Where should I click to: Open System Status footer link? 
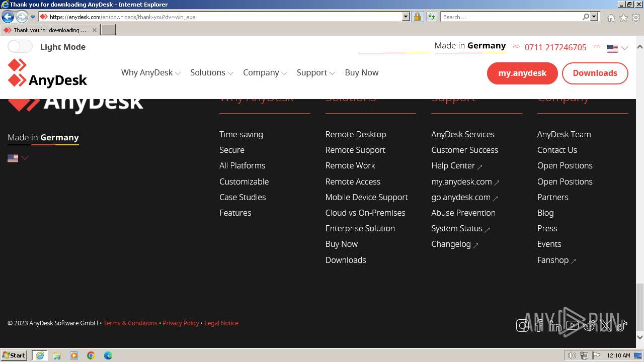(x=460, y=229)
